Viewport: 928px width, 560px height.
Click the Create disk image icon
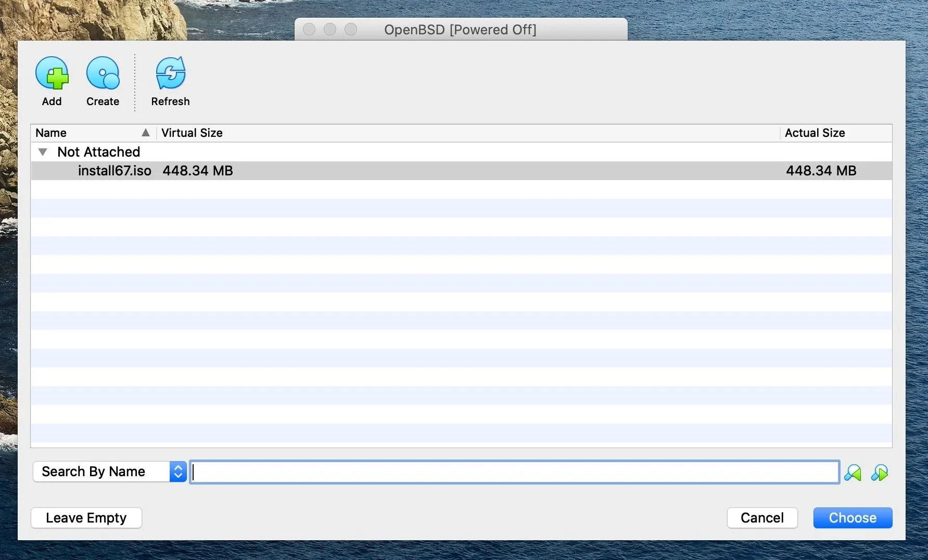coord(103,73)
